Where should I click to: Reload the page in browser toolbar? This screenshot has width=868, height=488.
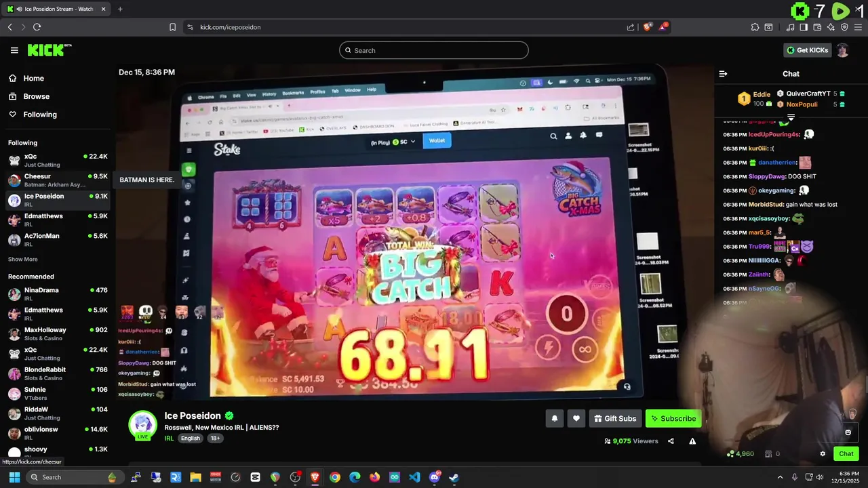tap(37, 27)
